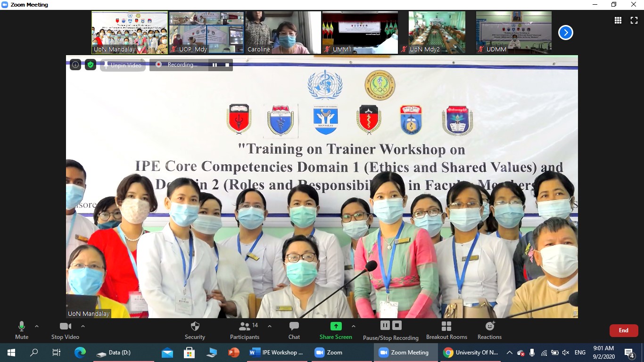The image size is (644, 362).
Task: Open Breakout Rooms
Action: point(446,330)
